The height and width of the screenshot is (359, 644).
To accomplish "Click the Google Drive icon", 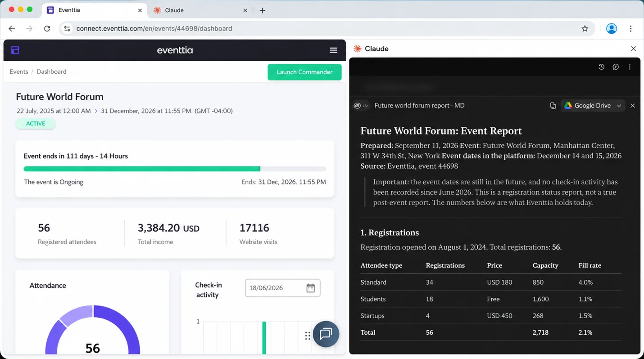I will point(568,105).
